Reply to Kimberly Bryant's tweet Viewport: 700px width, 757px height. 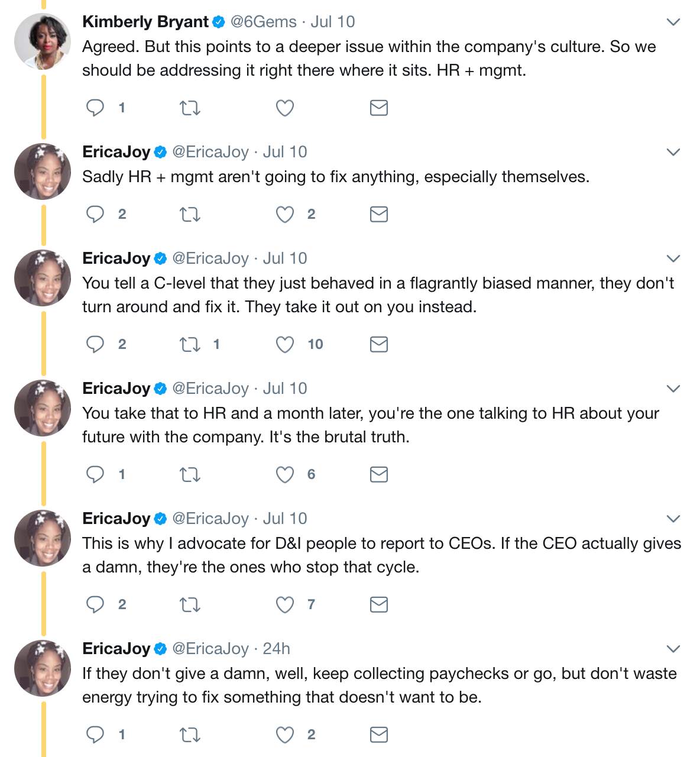95,108
